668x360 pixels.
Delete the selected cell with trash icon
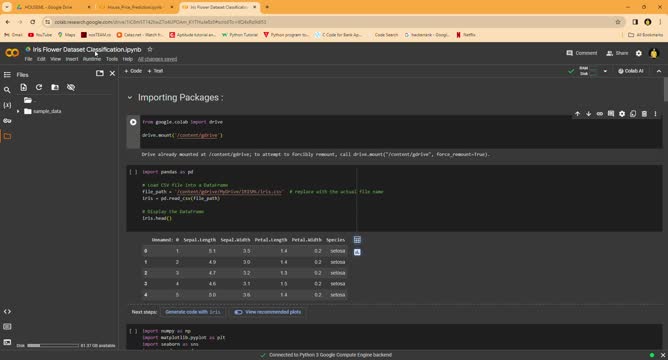644,114
